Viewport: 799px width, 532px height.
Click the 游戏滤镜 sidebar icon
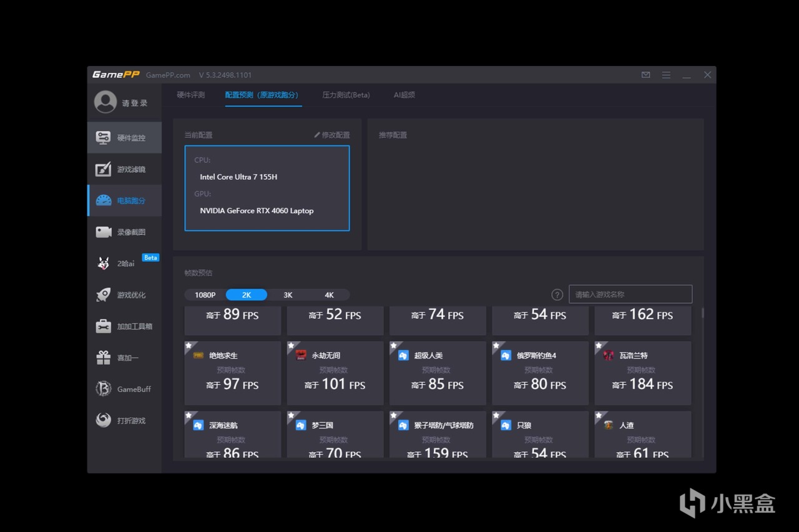103,169
